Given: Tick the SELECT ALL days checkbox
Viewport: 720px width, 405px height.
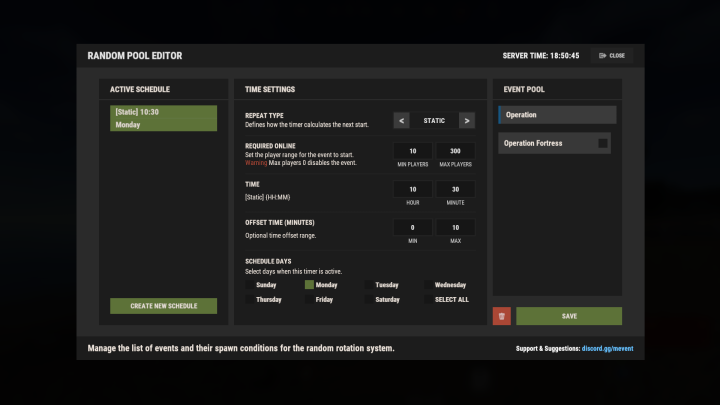Looking at the screenshot, I should 428,299.
